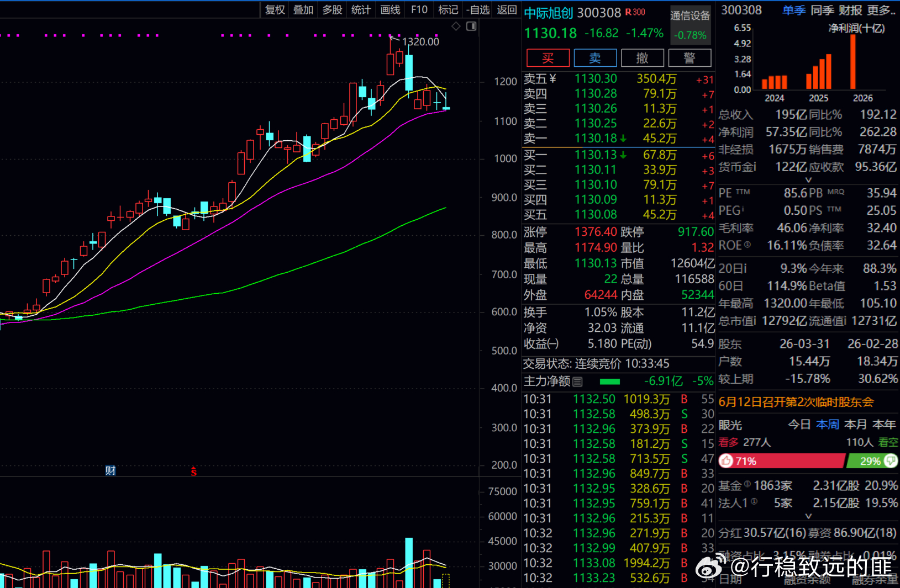Click the thumbs-up 看多 vote icon
Screen dimensions: 900x588
727,461
